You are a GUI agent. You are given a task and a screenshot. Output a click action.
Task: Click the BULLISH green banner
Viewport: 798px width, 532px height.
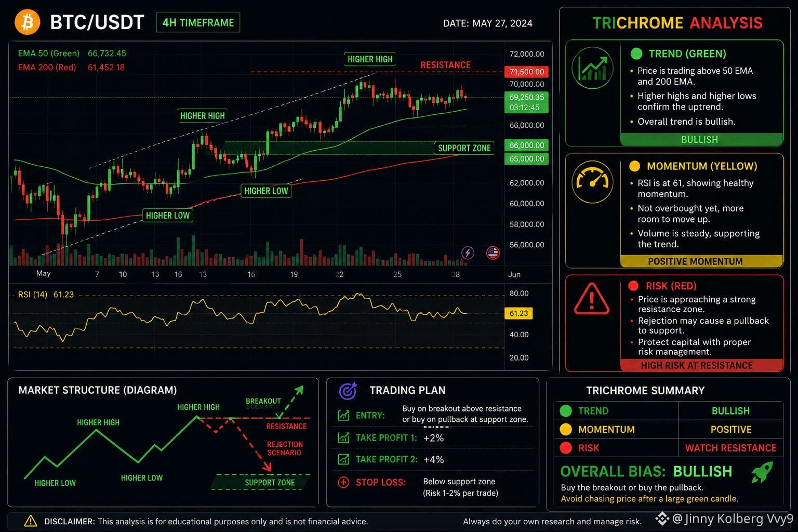701,140
